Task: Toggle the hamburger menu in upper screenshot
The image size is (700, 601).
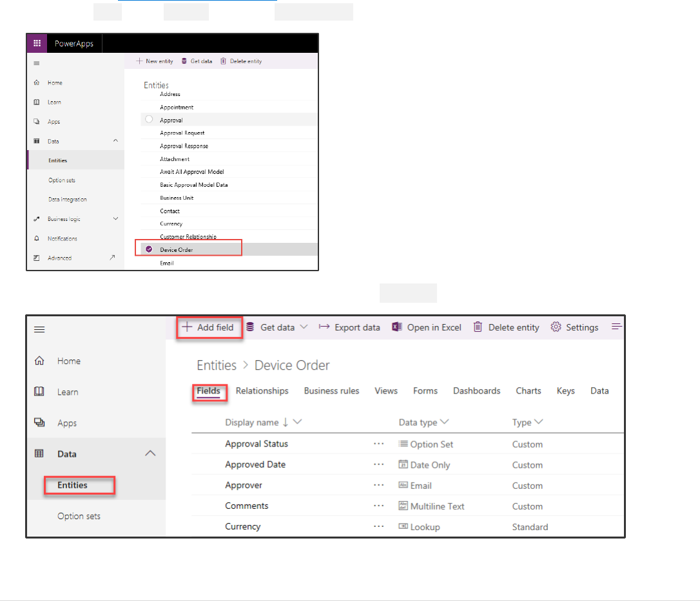Action: pyautogui.click(x=37, y=63)
